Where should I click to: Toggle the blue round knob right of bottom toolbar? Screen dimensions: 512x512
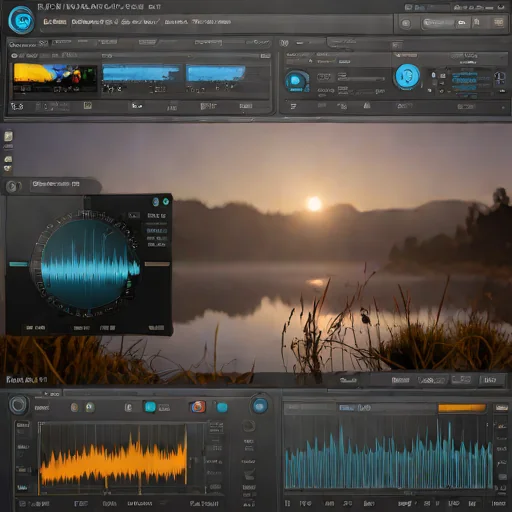coord(260,406)
